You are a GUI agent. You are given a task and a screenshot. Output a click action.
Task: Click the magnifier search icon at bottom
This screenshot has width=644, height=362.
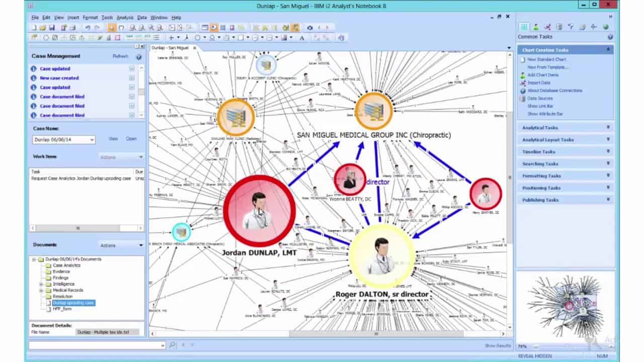click(x=172, y=345)
